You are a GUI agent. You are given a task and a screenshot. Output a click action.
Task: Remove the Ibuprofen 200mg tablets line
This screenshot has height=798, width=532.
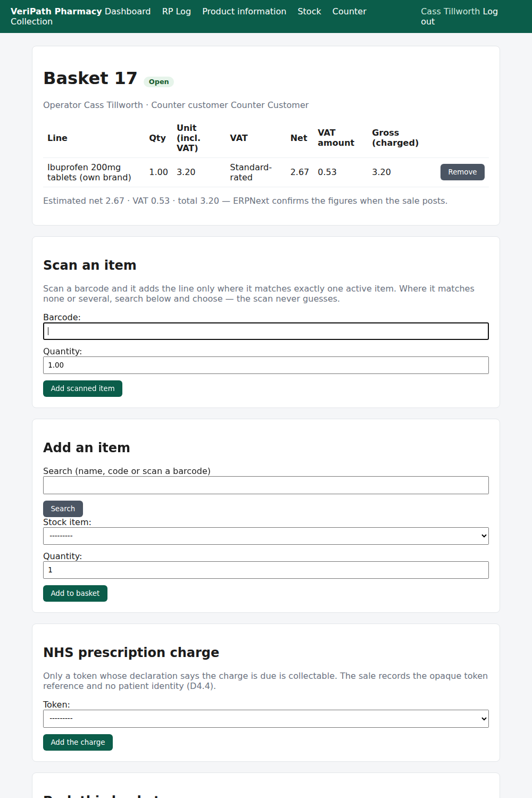click(462, 172)
